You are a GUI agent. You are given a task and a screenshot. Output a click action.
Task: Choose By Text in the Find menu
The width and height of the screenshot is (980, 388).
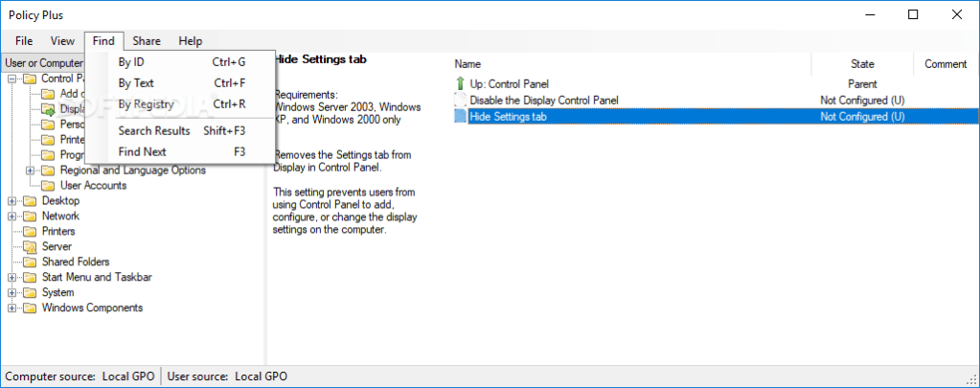pos(136,83)
